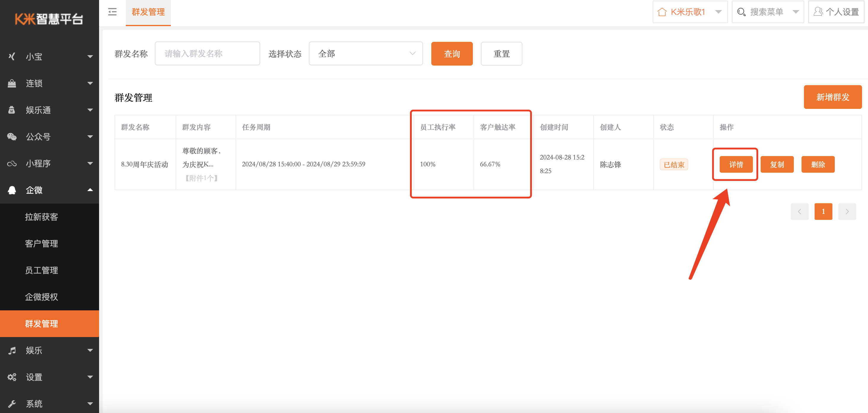Expand the 娱乐通 sidebar section
Viewport: 868px width, 413px height.
click(50, 110)
